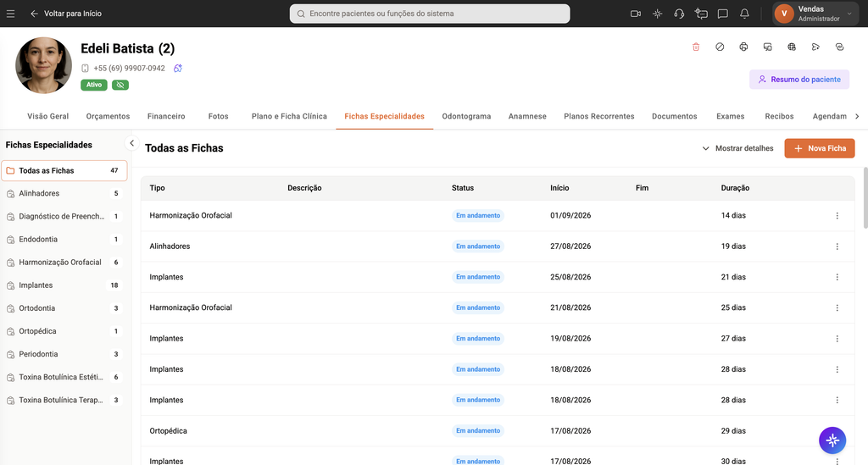Open Planos Recorrentes tab

click(x=599, y=116)
